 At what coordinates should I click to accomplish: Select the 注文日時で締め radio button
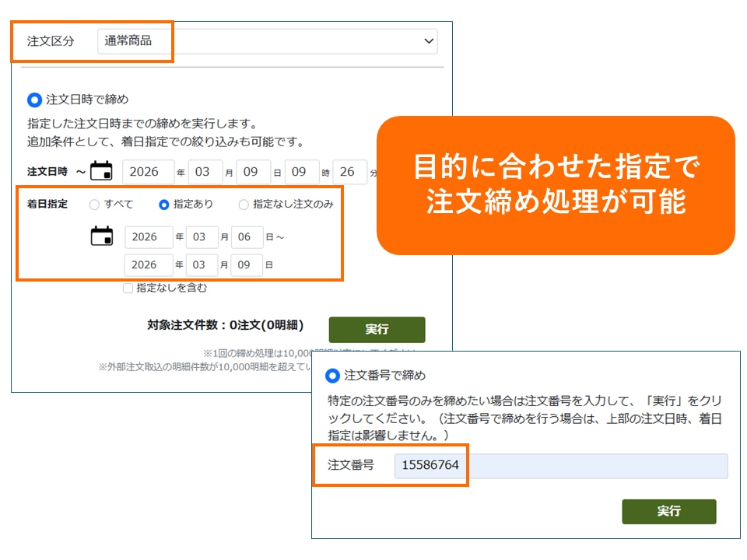pyautogui.click(x=34, y=100)
